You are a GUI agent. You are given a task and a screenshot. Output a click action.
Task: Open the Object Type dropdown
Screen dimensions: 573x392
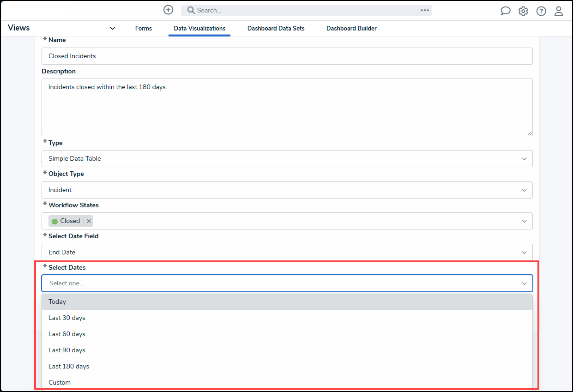pyautogui.click(x=287, y=190)
